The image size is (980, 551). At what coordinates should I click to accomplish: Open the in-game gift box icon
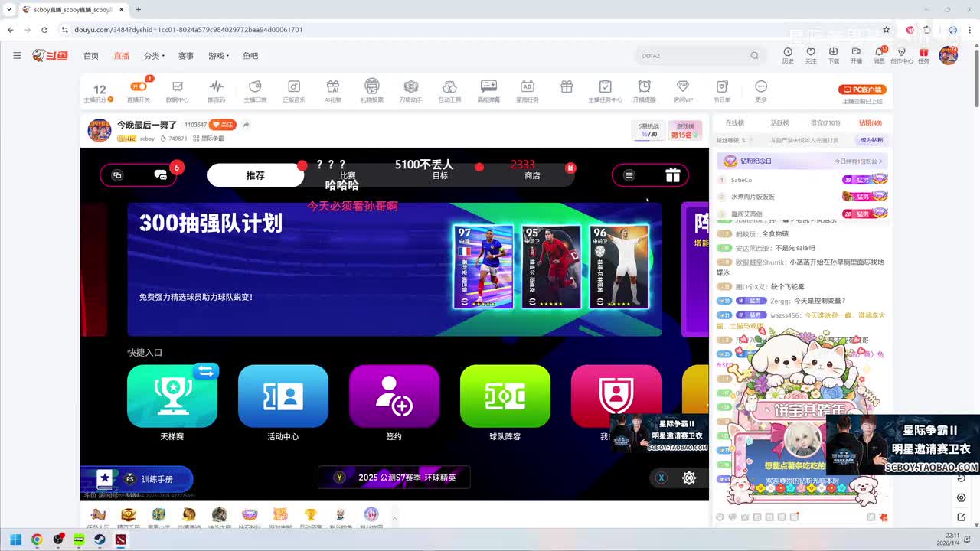coord(672,175)
